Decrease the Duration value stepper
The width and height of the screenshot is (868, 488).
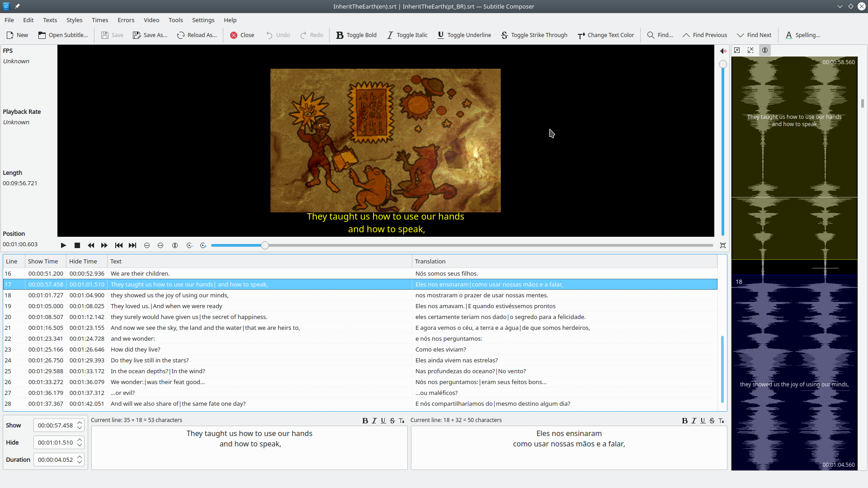tap(80, 462)
